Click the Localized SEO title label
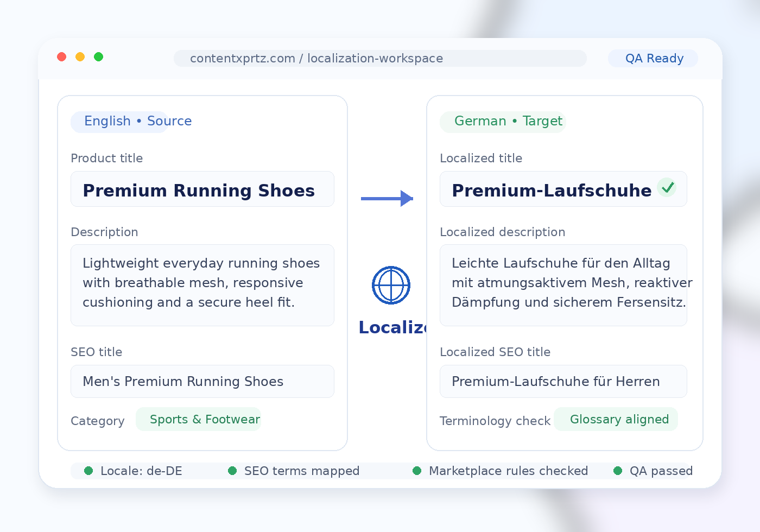Screen dimensions: 760x532 tap(495, 352)
